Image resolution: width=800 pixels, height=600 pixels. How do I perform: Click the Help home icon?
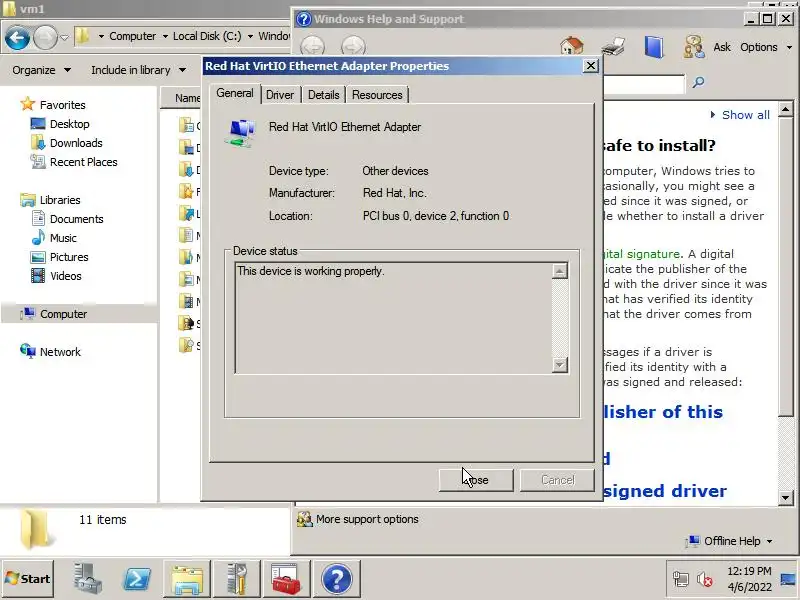(x=571, y=46)
